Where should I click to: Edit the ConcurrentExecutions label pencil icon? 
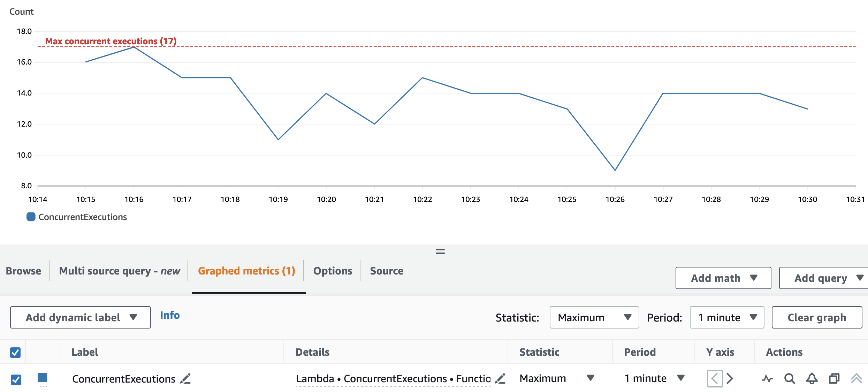point(185,379)
